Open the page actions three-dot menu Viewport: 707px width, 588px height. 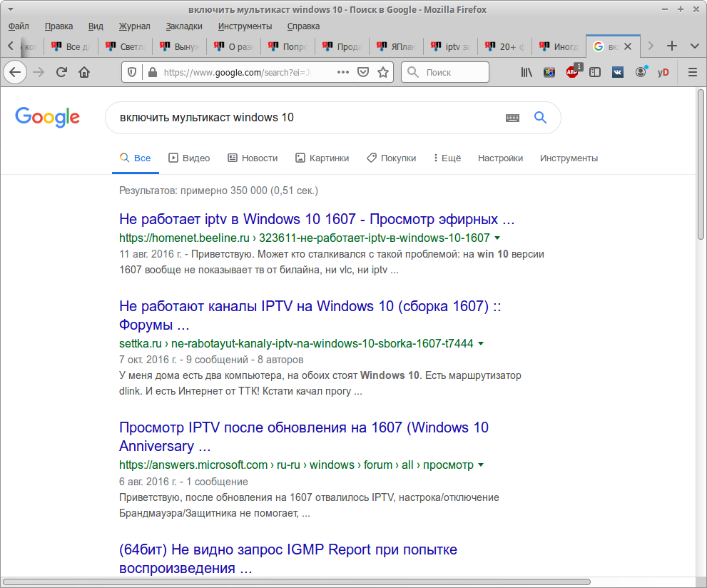pos(343,72)
